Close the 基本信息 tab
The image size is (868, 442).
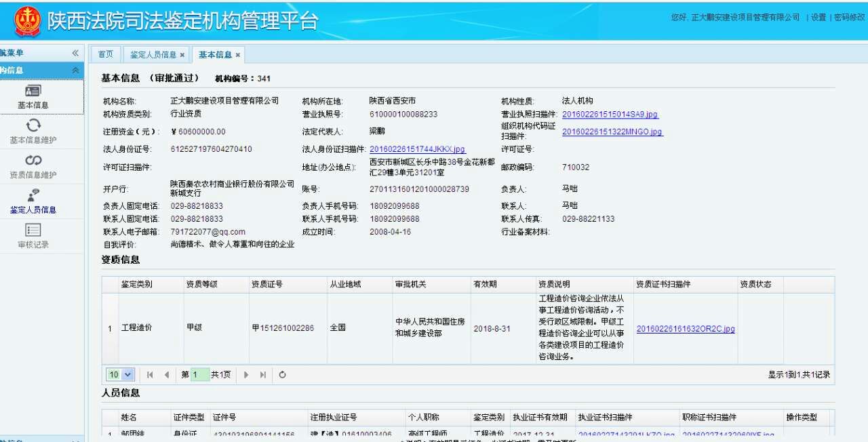point(238,55)
